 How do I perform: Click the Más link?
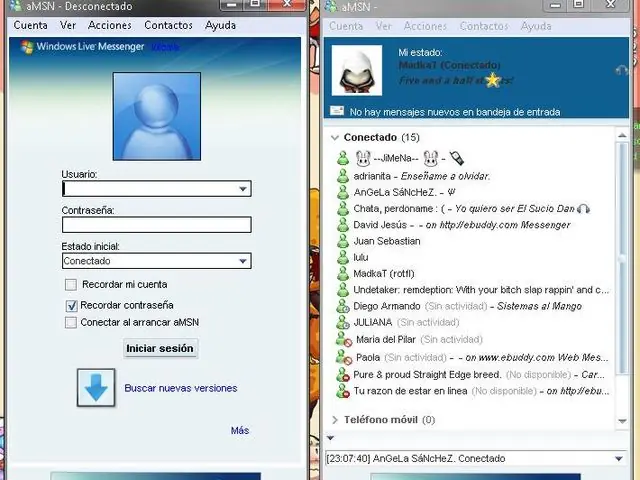pos(240,431)
